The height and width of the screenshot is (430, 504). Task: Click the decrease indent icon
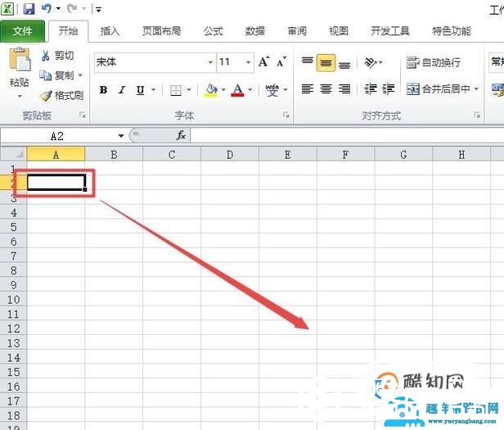(371, 88)
